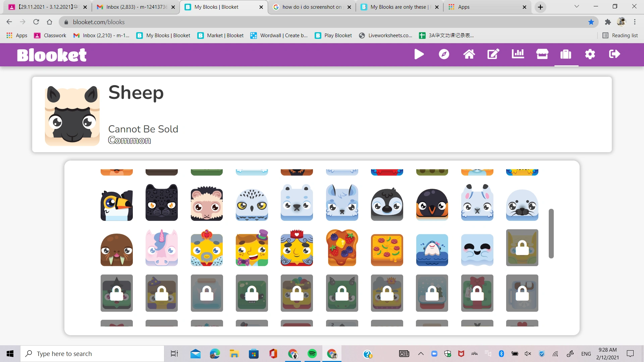Open the set editor pencil icon
The height and width of the screenshot is (362, 644).
[492, 54]
